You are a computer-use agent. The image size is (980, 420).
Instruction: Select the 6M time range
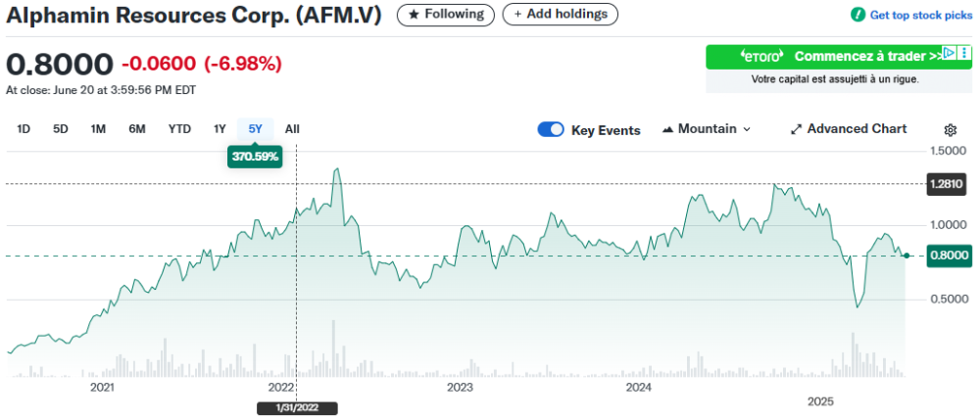137,129
